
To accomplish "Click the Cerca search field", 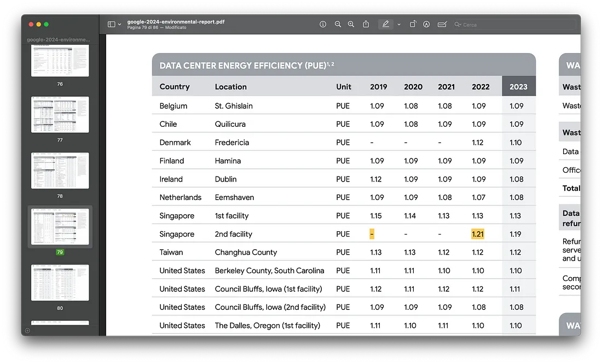I will click(514, 25).
